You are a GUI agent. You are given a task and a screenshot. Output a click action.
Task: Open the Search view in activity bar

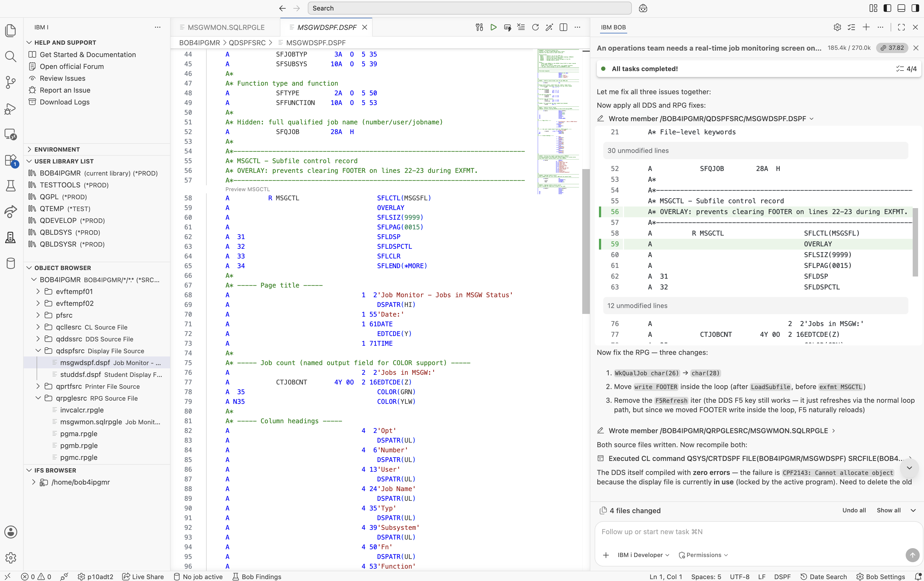tap(11, 57)
